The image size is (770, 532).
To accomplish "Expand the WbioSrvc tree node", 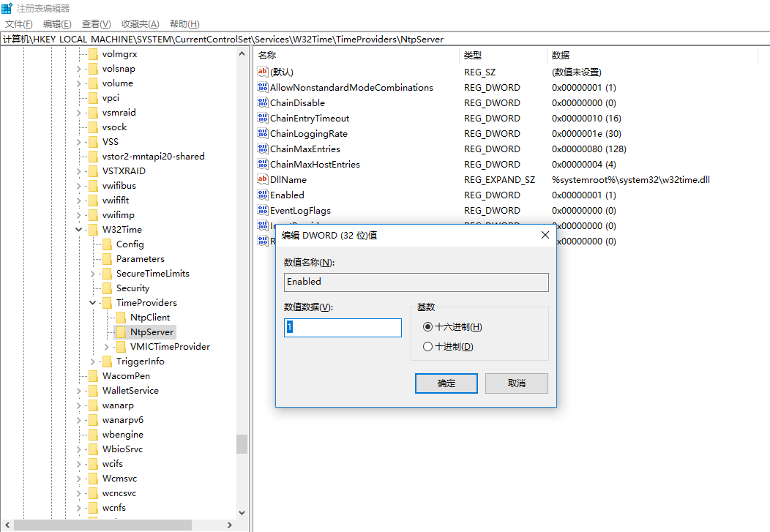I will 78,449.
